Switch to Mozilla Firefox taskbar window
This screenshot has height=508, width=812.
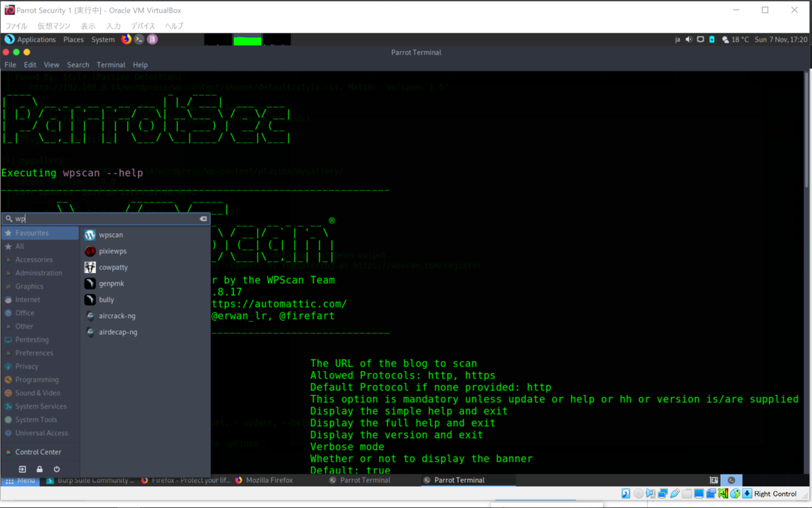[279, 480]
